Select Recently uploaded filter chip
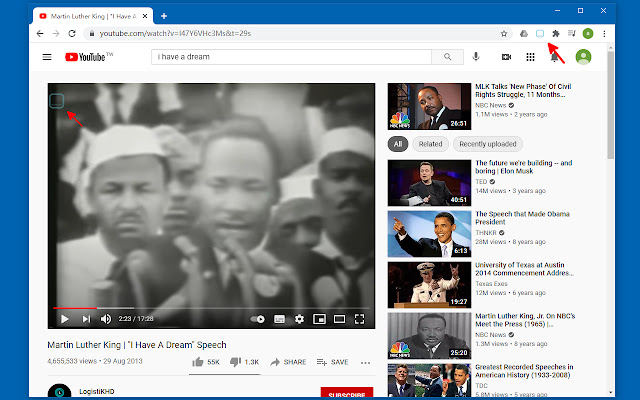Screen dimensions: 640x400 tap(488, 144)
